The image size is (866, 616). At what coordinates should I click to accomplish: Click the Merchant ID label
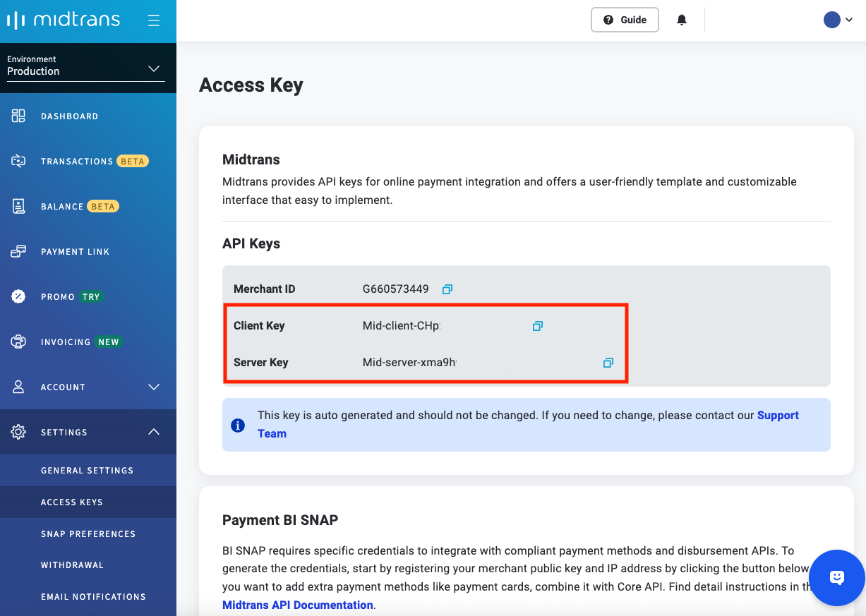tap(265, 289)
